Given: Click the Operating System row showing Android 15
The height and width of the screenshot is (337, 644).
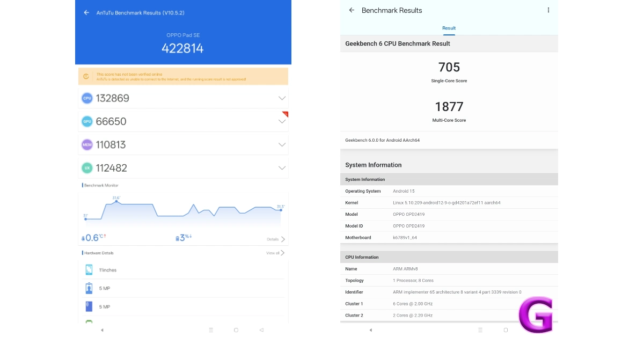Looking at the screenshot, I should 449,191.
